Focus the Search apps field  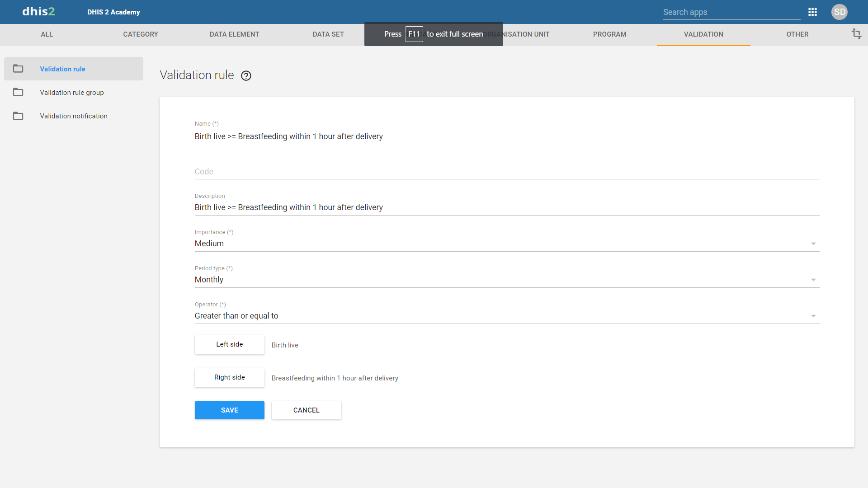click(731, 12)
